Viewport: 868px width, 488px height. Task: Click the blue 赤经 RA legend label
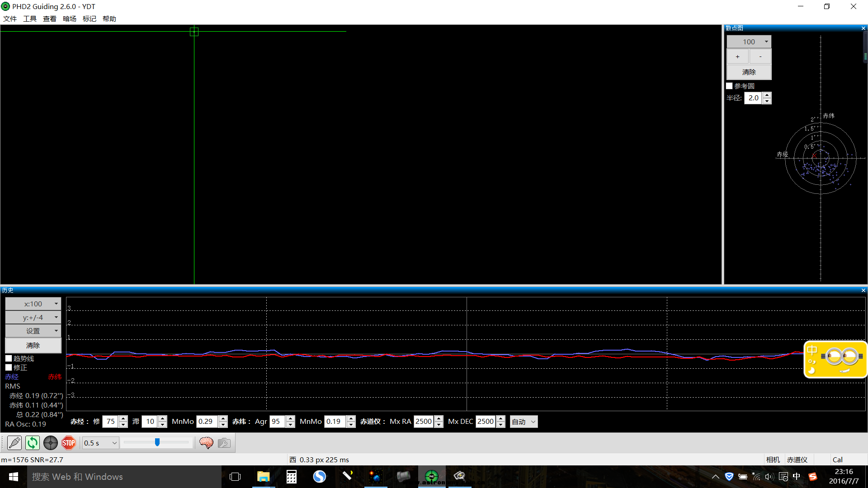pyautogui.click(x=12, y=376)
